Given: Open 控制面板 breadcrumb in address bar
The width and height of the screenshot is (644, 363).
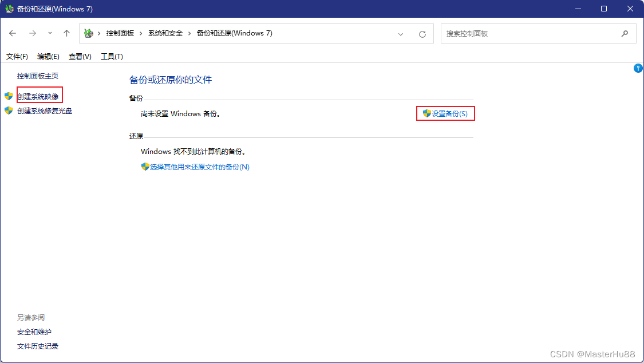Looking at the screenshot, I should tap(120, 33).
